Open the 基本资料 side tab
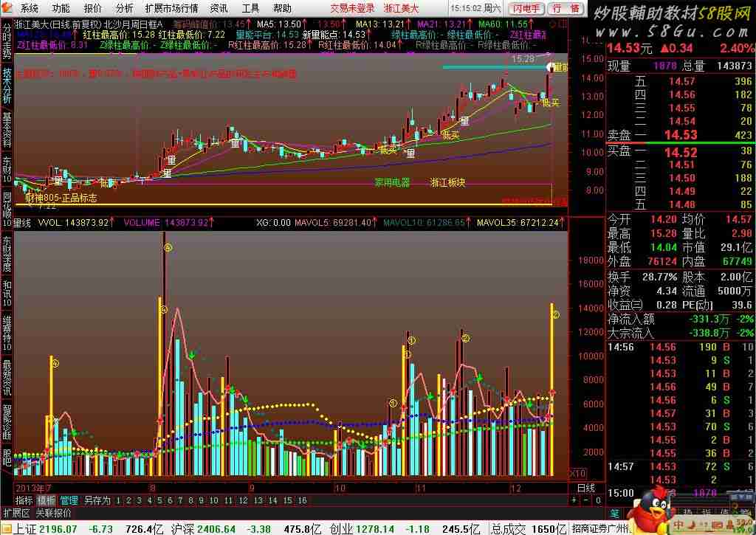Screen dimensions: 756x535 coord(7,130)
